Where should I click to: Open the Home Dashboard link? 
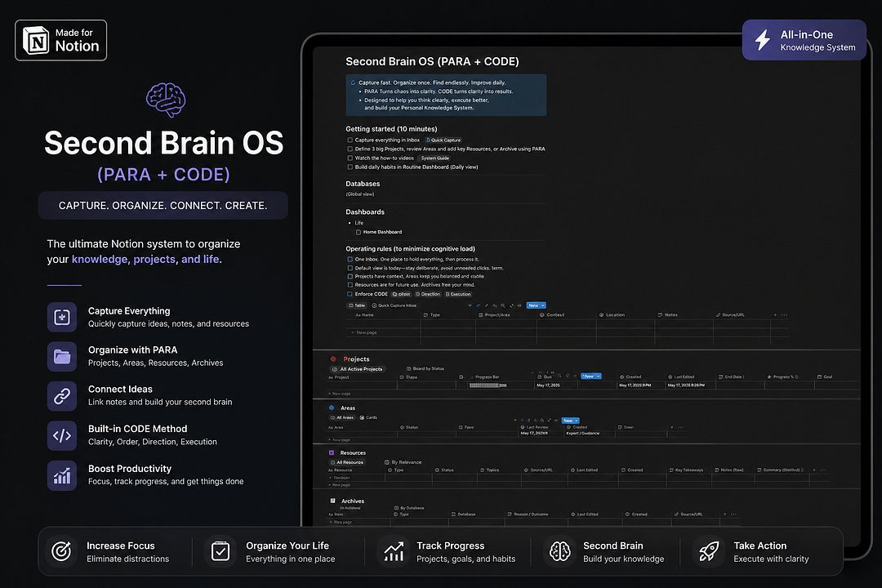379,232
